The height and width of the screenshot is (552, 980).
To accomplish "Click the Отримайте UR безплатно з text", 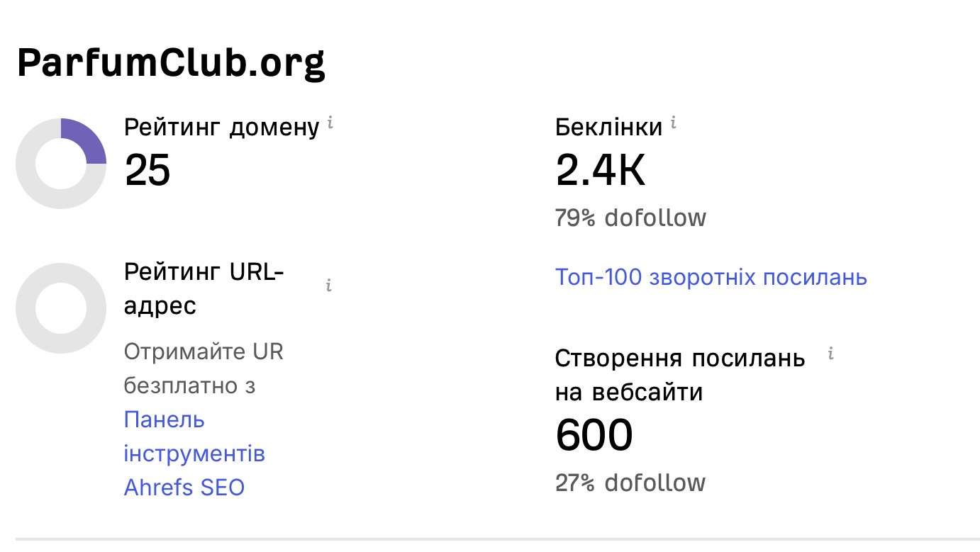I will point(204,368).
